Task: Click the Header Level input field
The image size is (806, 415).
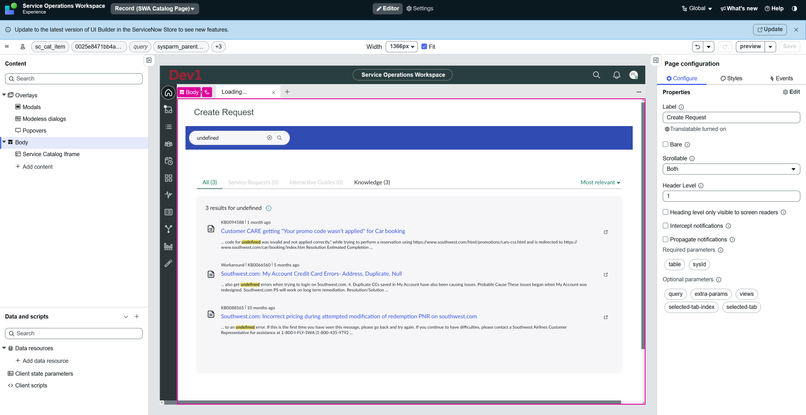Action: (731, 196)
